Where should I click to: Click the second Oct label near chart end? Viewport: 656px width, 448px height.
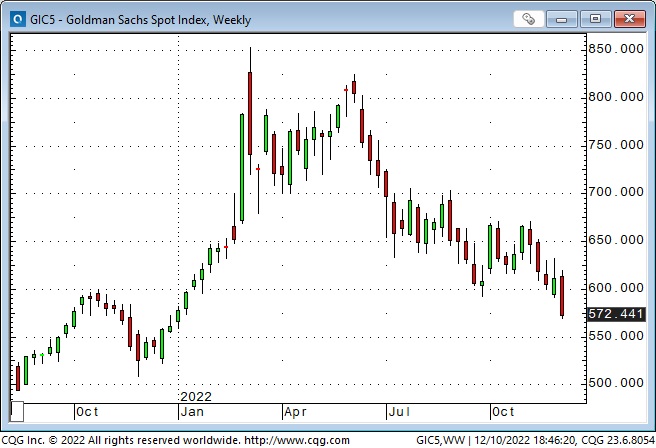503,412
